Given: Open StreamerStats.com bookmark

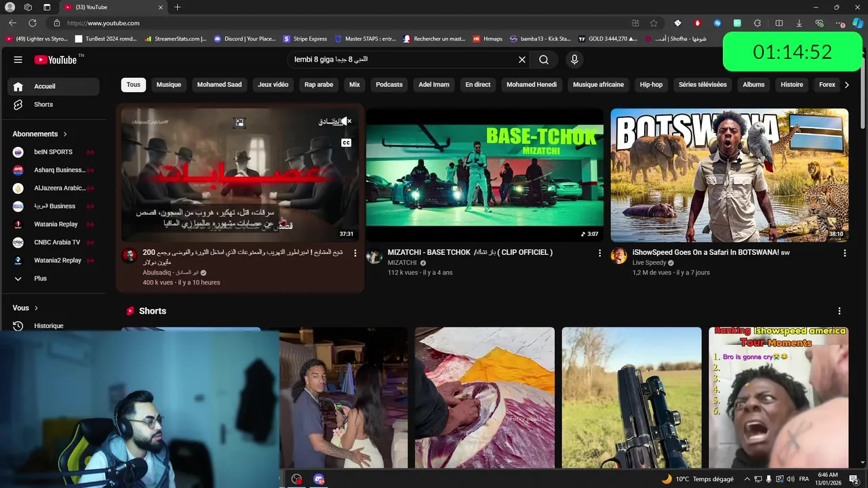Looking at the screenshot, I should [x=175, y=39].
